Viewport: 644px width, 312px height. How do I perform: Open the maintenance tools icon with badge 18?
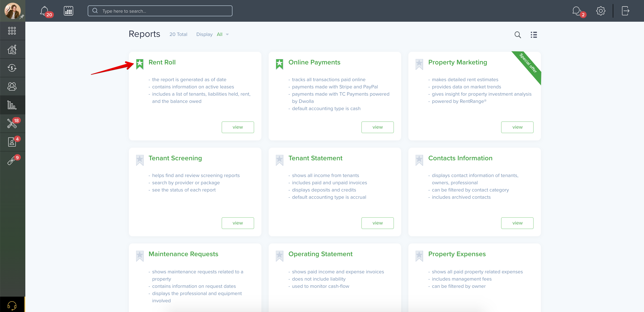[12, 123]
